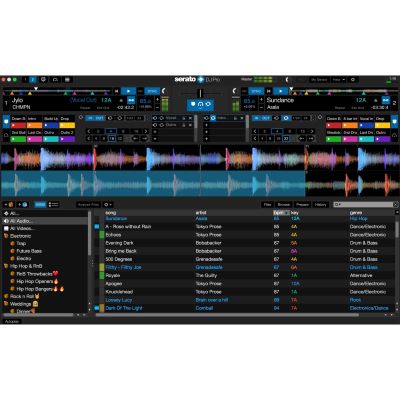400x400 pixels.
Task: Add a new crate
Action: tap(9, 204)
